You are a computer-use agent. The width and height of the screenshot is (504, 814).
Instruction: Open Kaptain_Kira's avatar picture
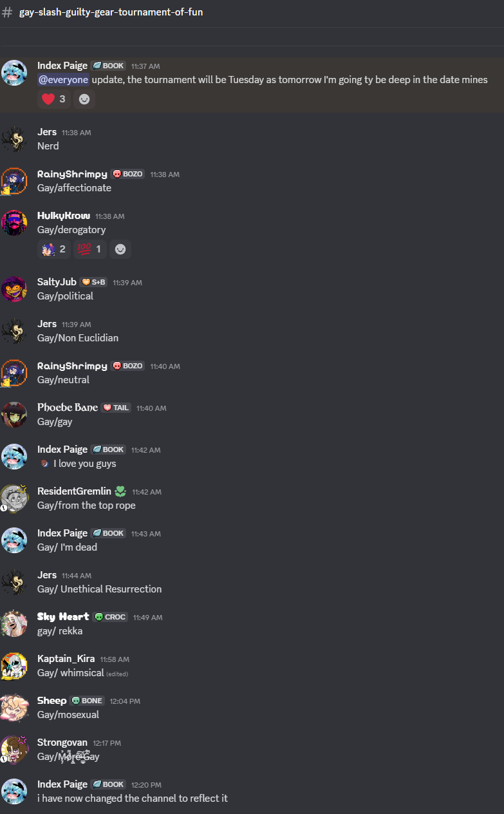click(14, 665)
